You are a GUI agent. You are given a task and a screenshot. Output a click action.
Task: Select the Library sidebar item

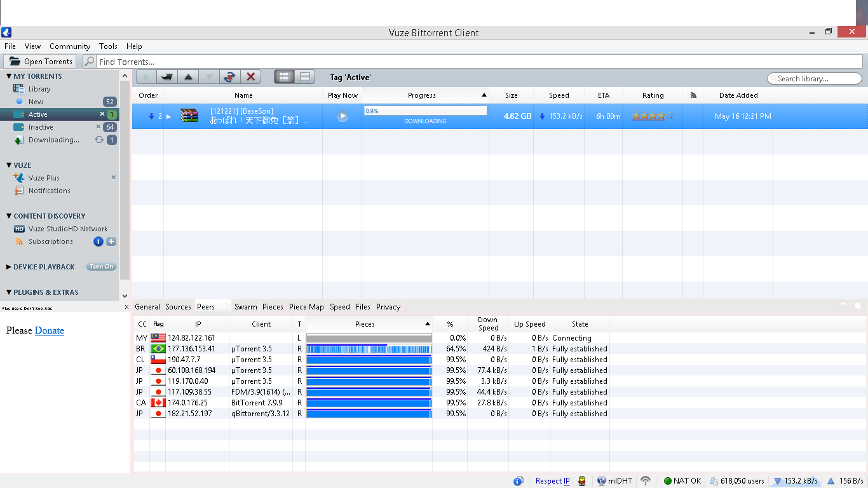click(39, 89)
